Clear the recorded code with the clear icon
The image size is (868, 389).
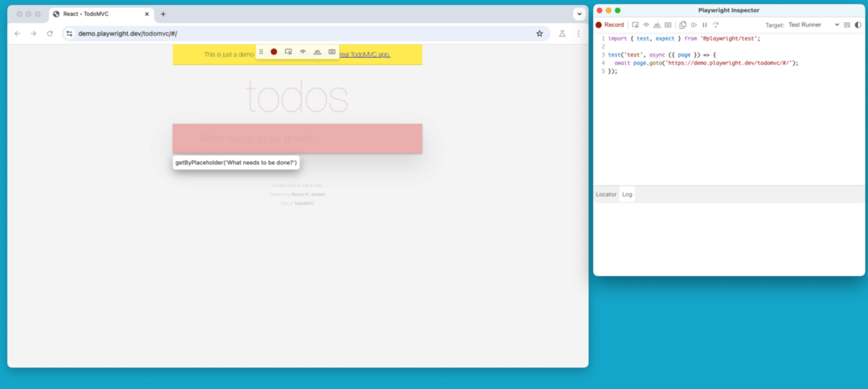847,25
